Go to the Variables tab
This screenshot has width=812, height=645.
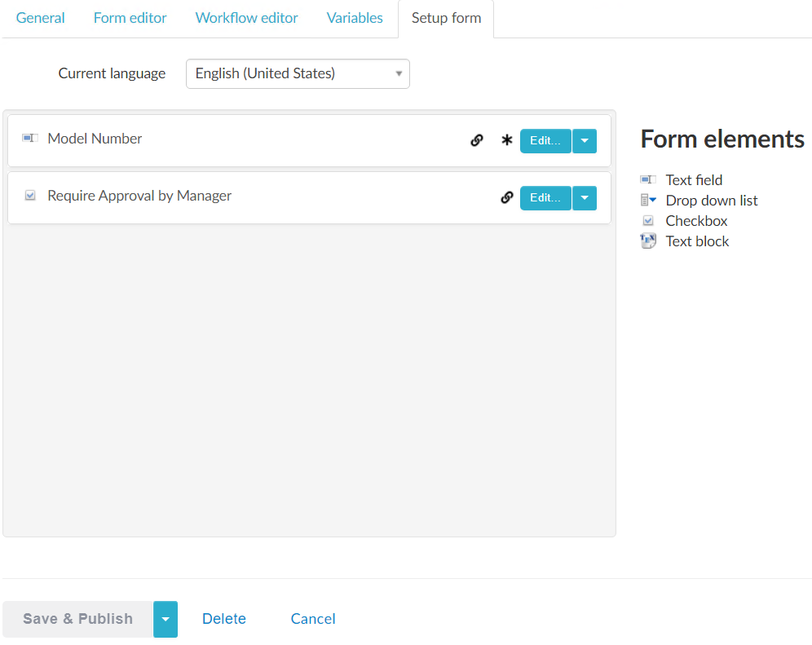click(355, 18)
